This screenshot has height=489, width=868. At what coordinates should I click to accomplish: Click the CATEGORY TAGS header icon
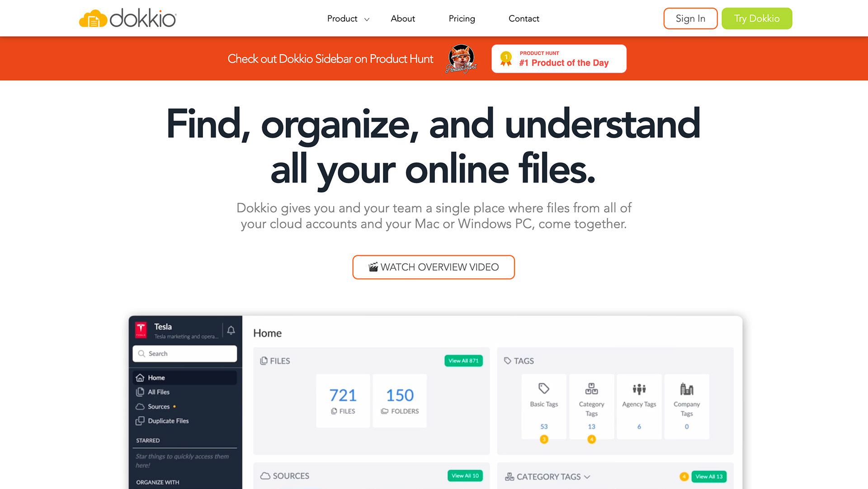pyautogui.click(x=509, y=476)
